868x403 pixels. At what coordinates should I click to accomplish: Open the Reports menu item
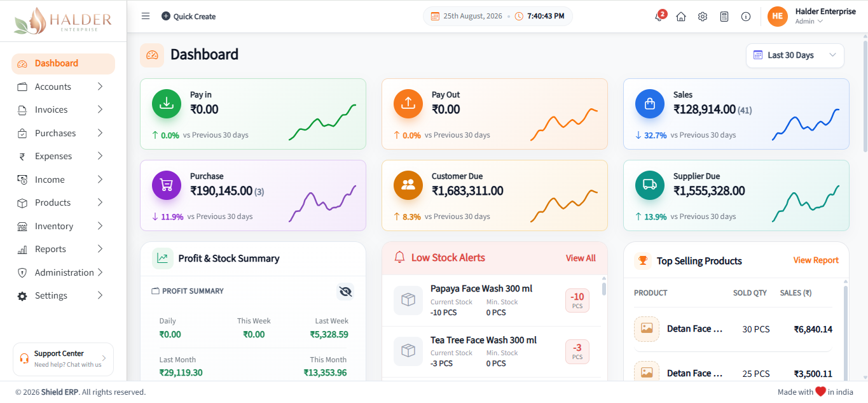(x=63, y=249)
